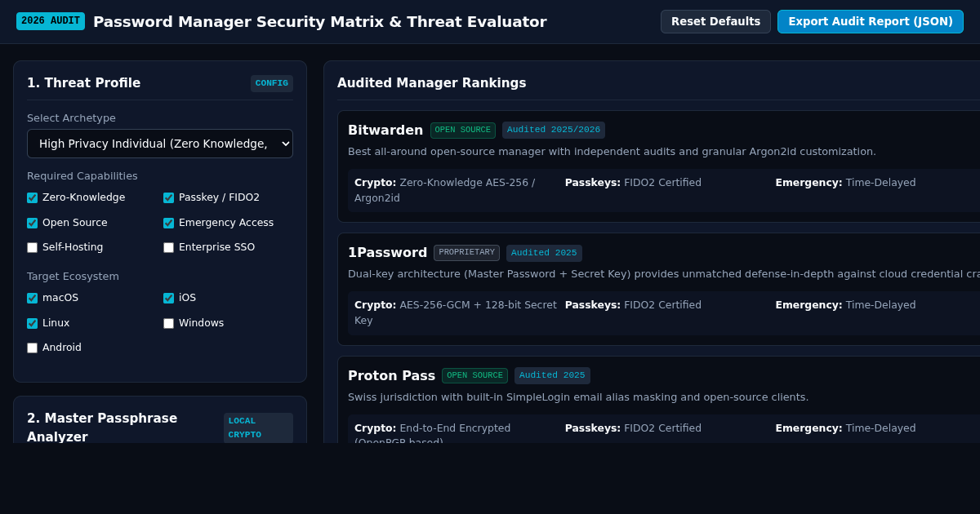Click the Audited 2025/2026 tag on Bitwarden
The height and width of the screenshot is (514, 980).
[554, 131]
